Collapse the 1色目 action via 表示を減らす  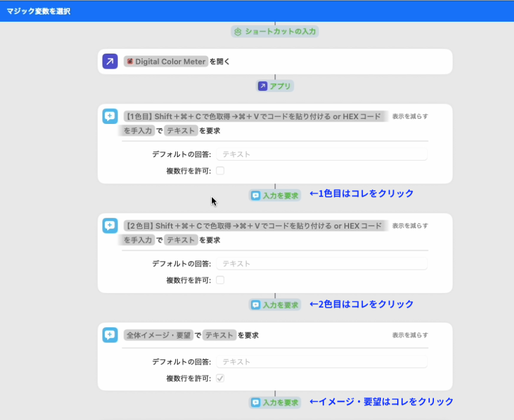pyautogui.click(x=410, y=116)
